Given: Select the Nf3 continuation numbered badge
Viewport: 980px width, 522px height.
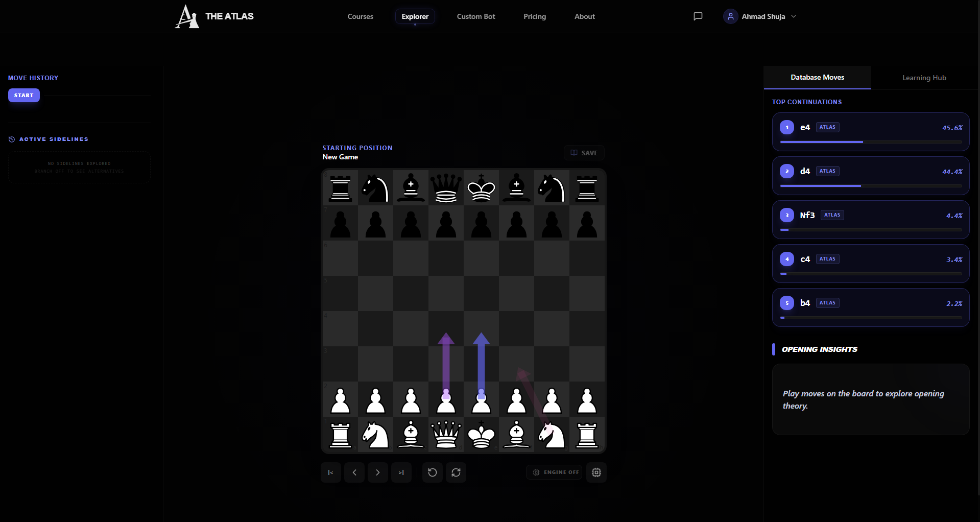Looking at the screenshot, I should [x=786, y=216].
